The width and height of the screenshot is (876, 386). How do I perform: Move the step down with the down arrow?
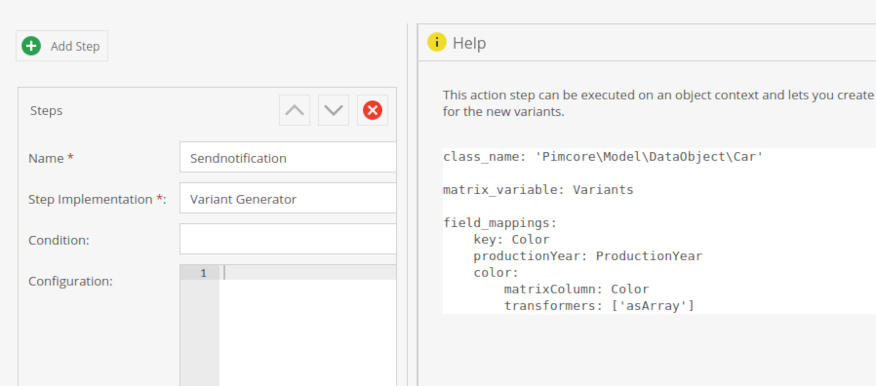tap(334, 110)
